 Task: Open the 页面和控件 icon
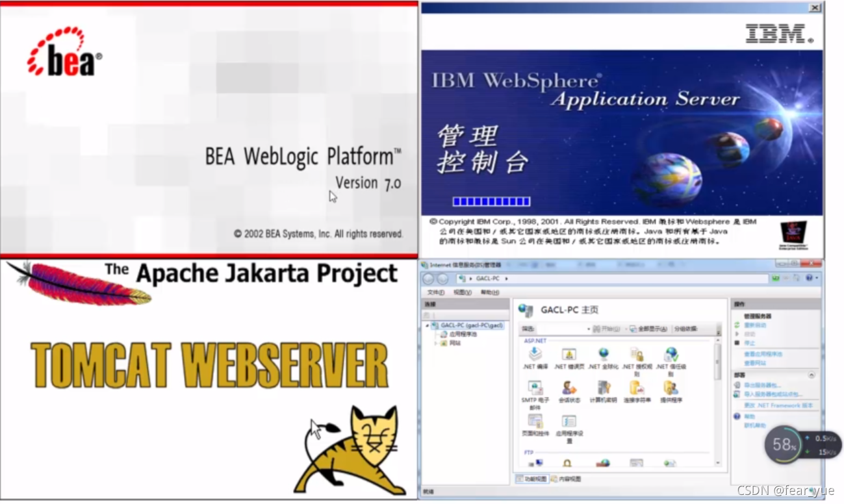point(536,422)
